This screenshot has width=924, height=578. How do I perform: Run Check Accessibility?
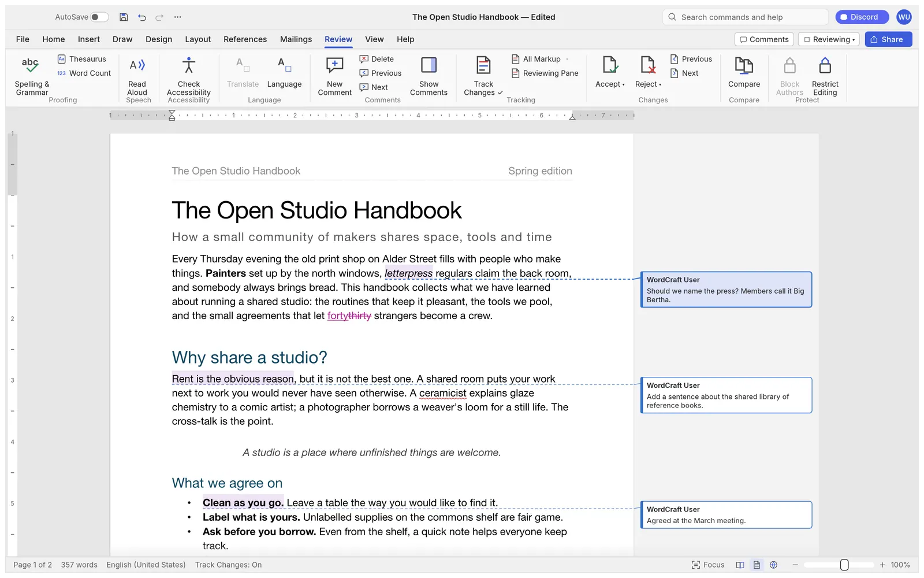click(189, 75)
